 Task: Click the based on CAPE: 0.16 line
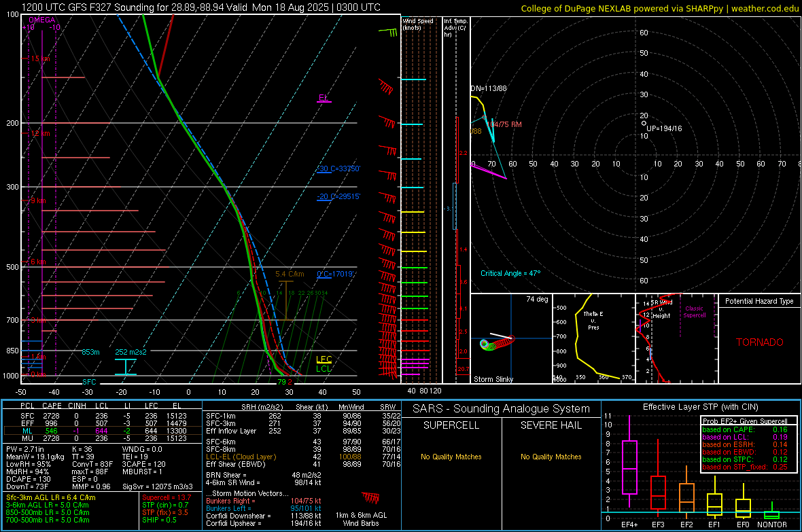pos(745,429)
